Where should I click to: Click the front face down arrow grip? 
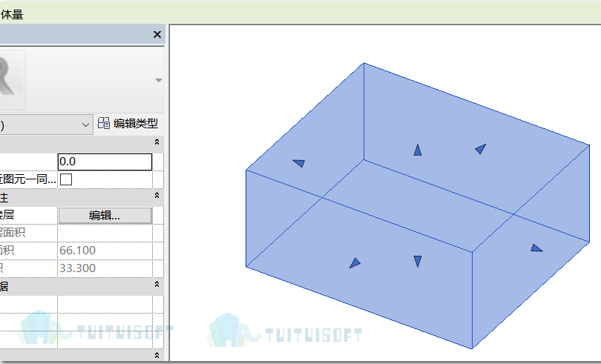(x=418, y=261)
